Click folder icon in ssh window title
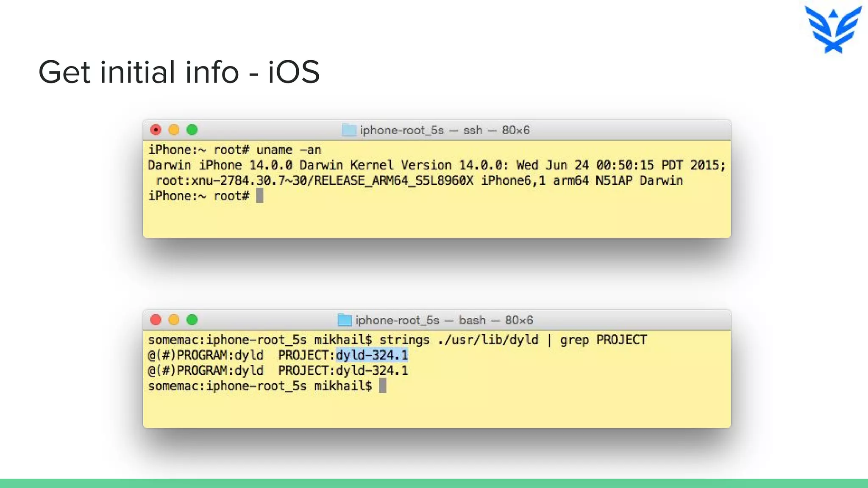Screen dimensions: 868x488 click(349, 130)
